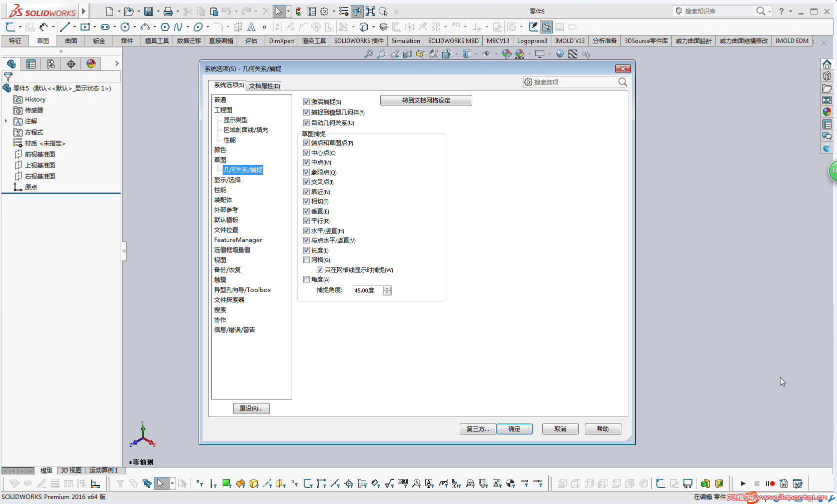Viewport: 837px width, 504px height.
Task: Toggle the 象限点(Q) checkbox
Action: (x=306, y=172)
